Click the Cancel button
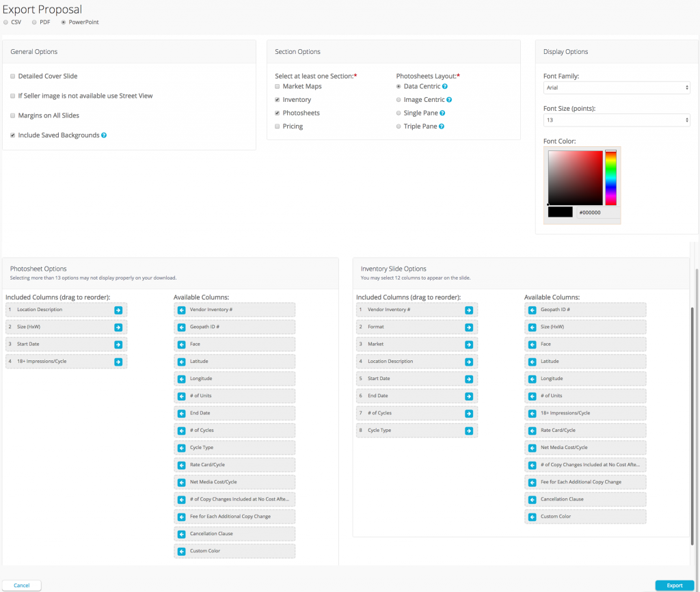This screenshot has width=700, height=592. (x=21, y=585)
